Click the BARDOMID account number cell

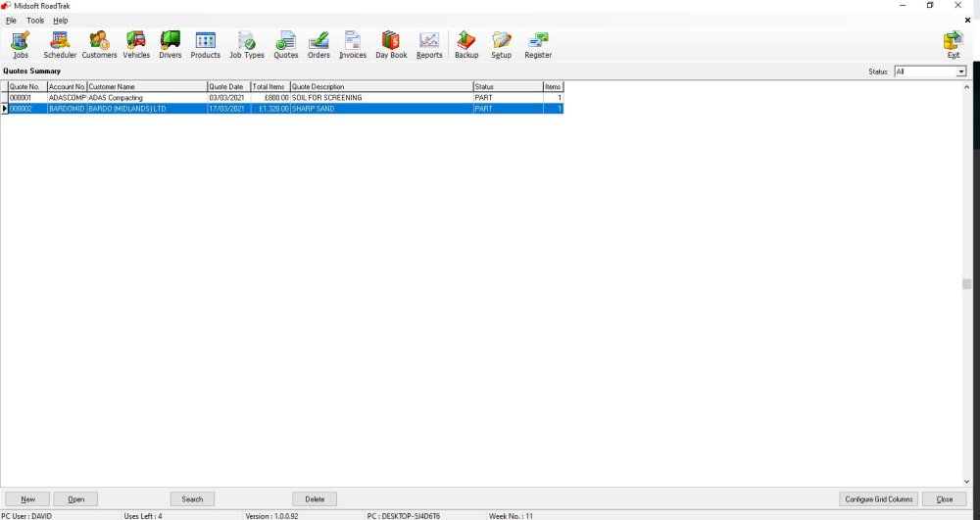coord(67,109)
